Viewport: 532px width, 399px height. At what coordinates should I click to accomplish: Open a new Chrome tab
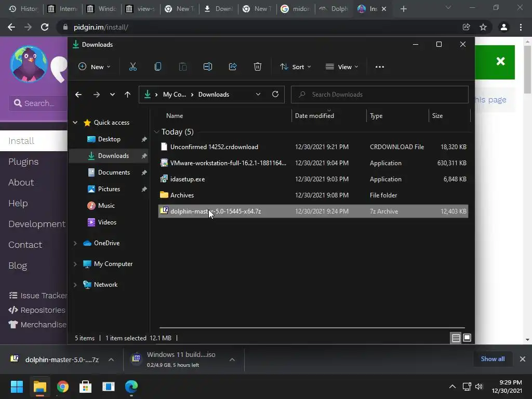coord(403,9)
